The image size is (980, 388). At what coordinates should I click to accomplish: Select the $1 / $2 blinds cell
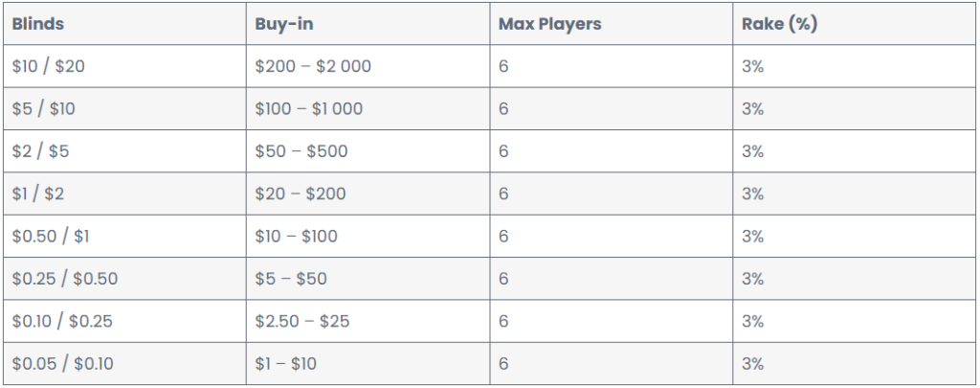(x=124, y=194)
